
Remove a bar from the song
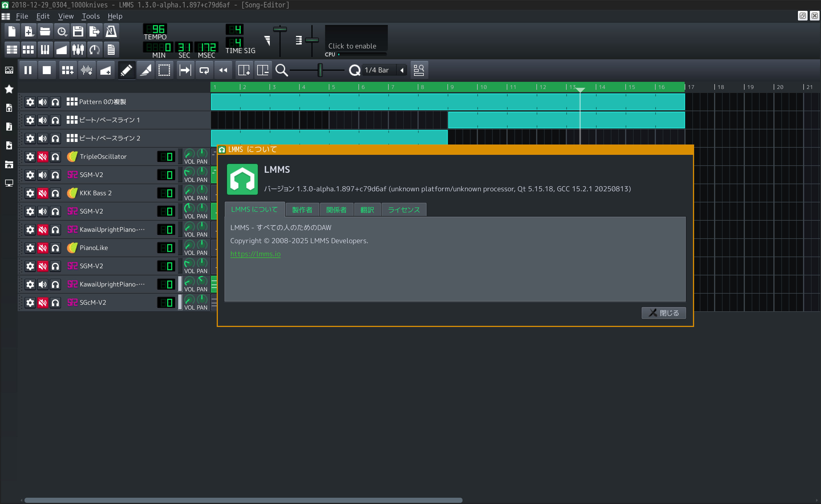(x=263, y=70)
